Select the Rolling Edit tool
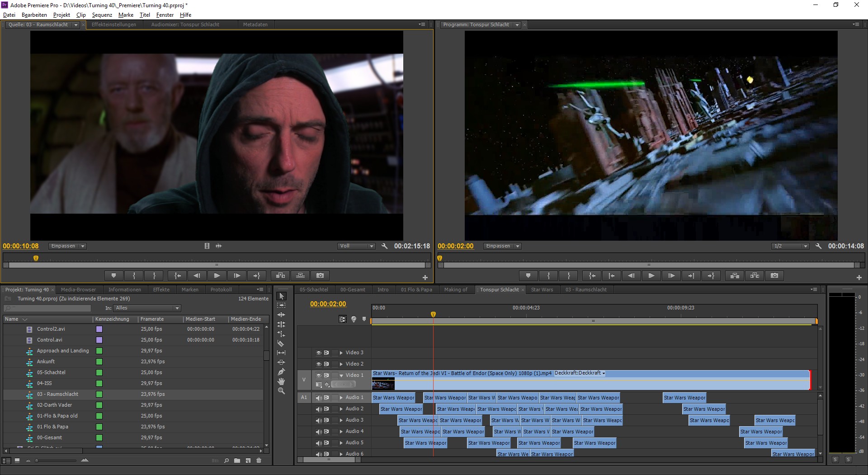This screenshot has height=475, width=868. click(x=281, y=324)
